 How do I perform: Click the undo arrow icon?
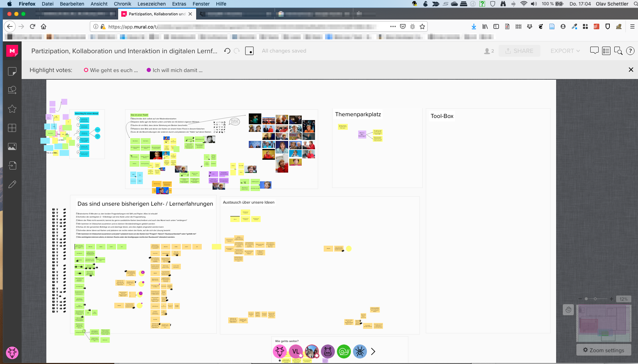[227, 51]
